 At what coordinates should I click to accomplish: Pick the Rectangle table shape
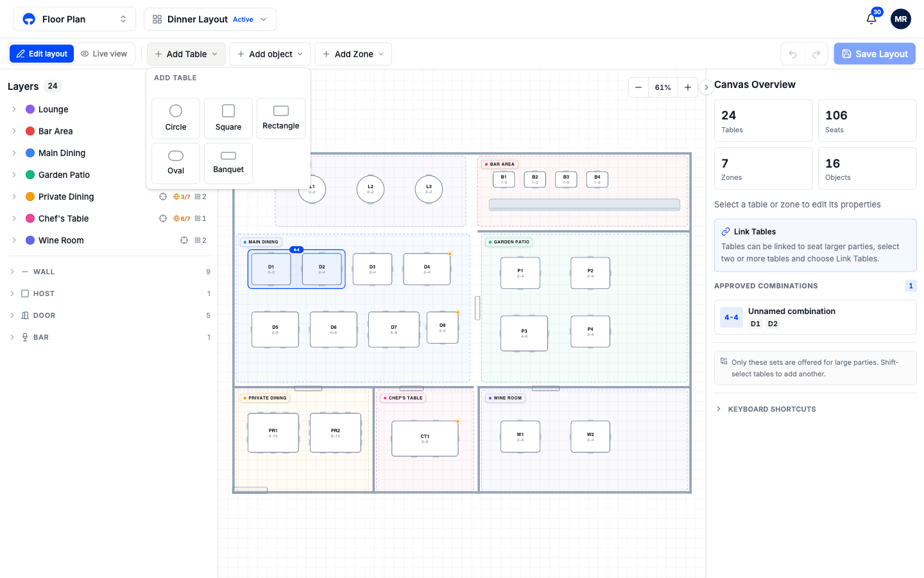tap(281, 118)
